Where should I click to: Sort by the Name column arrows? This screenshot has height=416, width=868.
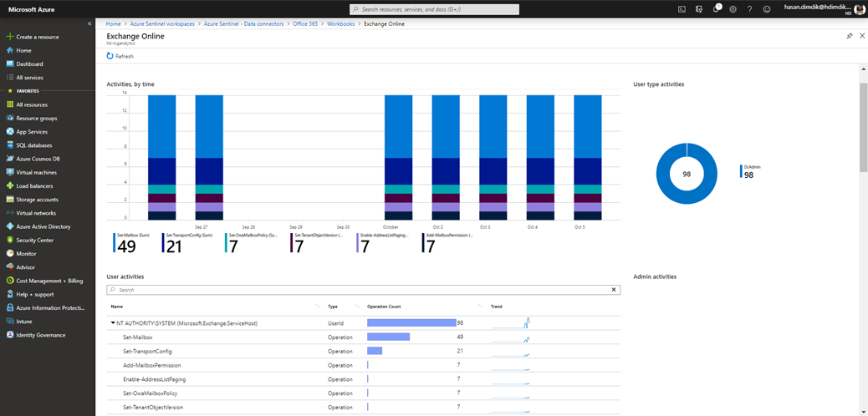point(318,306)
